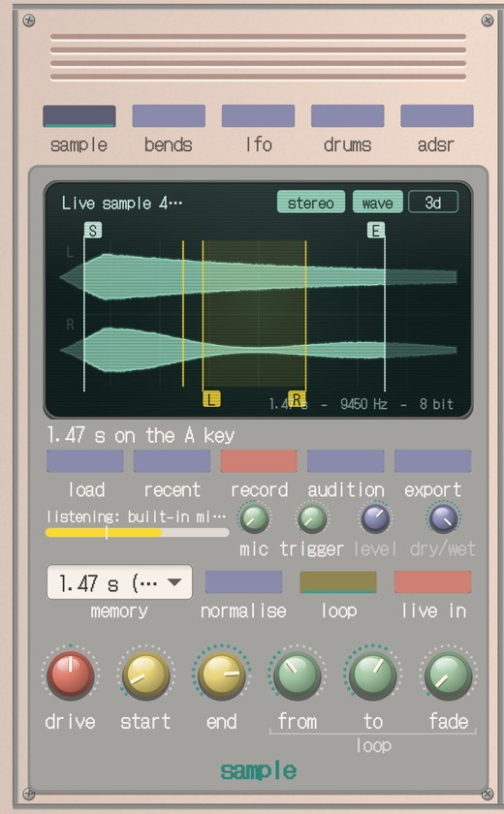Switch to the sample tab
Image resolution: width=504 pixels, height=814 pixels.
(x=79, y=115)
